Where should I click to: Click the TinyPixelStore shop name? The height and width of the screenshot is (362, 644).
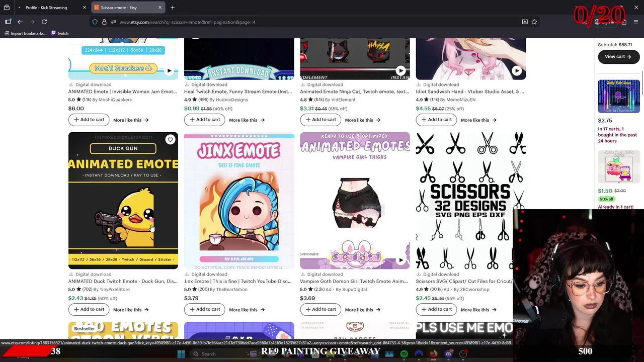[x=115, y=290]
